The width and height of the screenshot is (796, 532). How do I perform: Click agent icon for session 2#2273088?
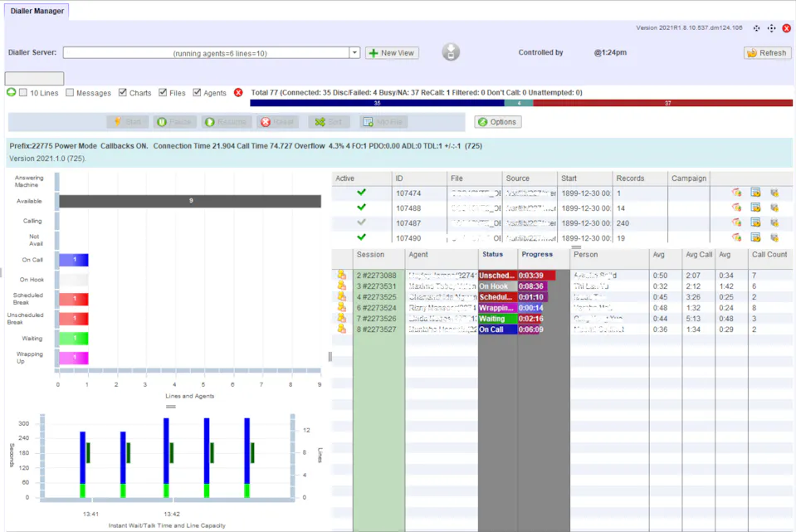pos(341,275)
